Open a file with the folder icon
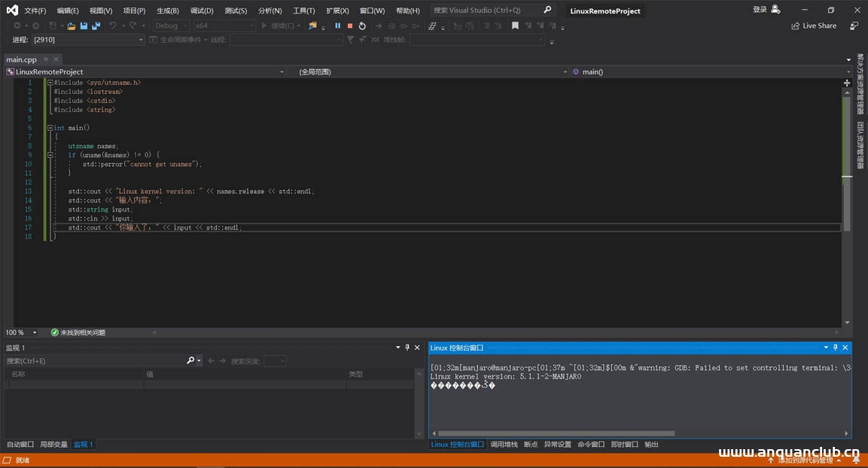868x468 pixels. click(x=72, y=26)
